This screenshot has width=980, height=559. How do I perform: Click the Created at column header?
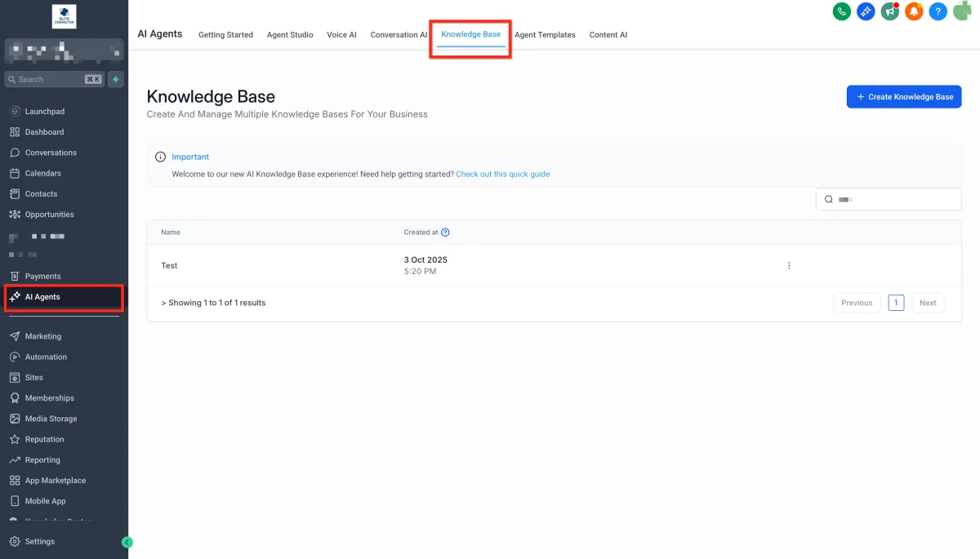[x=421, y=233]
